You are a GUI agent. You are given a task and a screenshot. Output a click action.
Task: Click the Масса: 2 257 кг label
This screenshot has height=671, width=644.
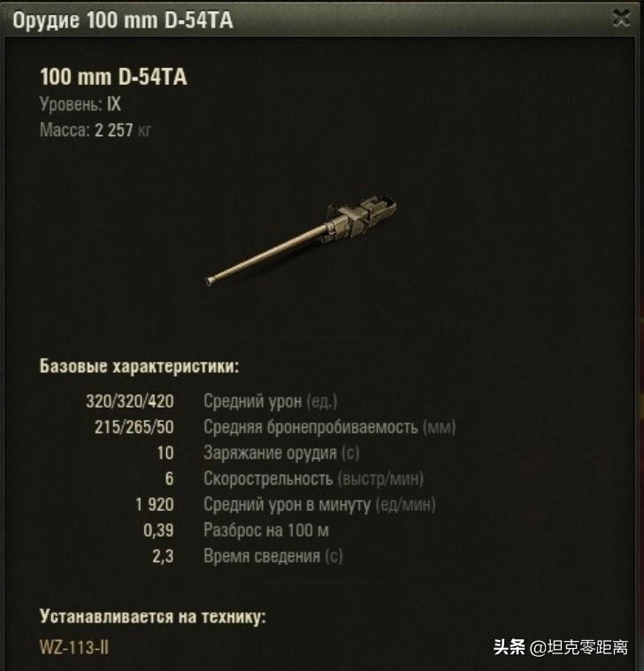tap(96, 130)
